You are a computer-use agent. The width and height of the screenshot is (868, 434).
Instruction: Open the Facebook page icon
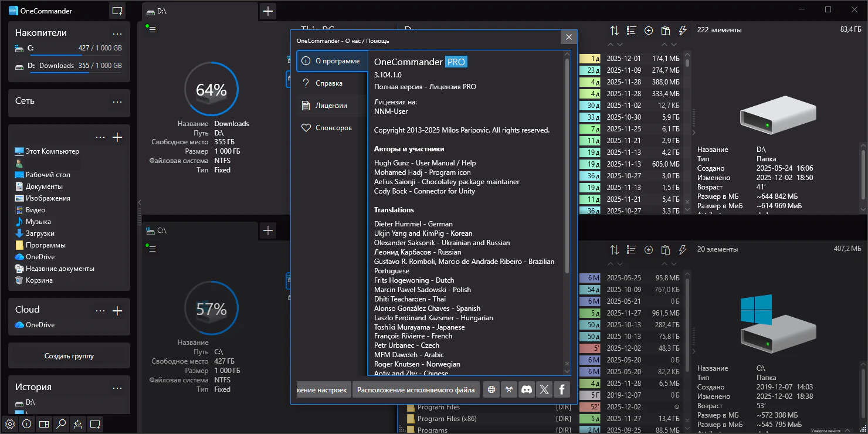pos(562,389)
